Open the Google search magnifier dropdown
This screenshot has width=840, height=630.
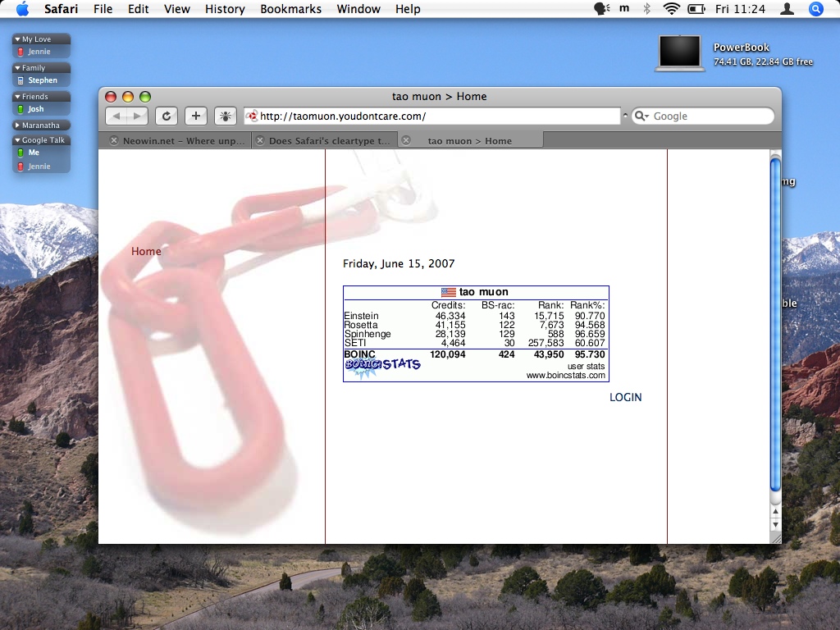641,116
